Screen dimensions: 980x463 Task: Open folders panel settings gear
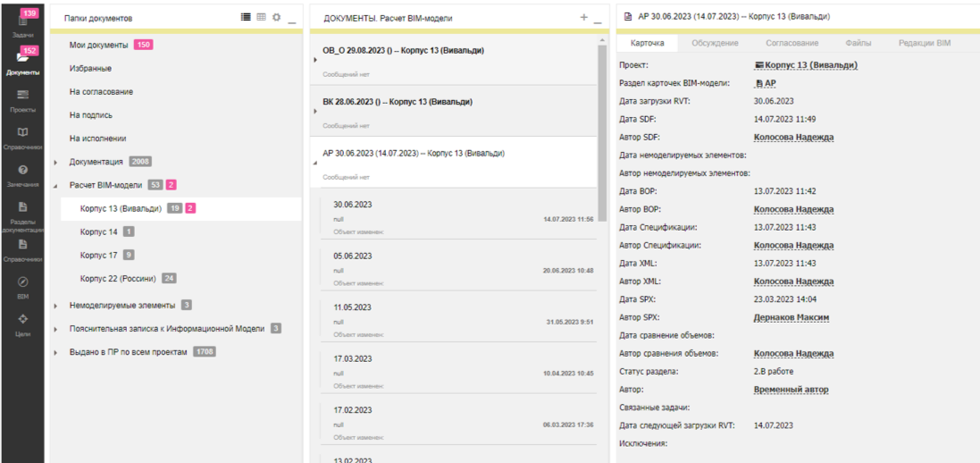click(x=277, y=18)
